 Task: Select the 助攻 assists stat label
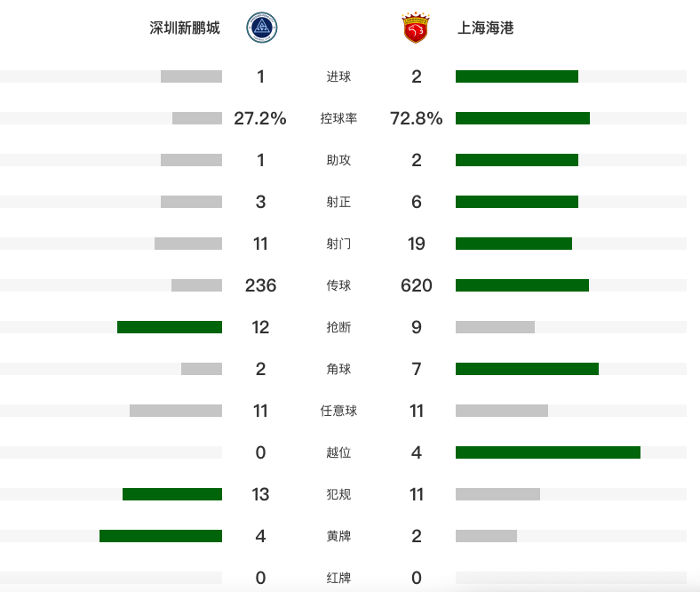338,160
